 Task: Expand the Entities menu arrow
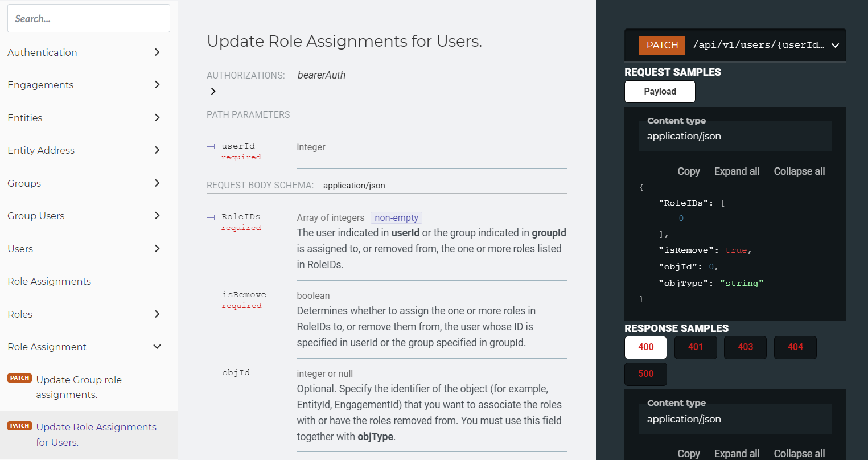tap(157, 118)
